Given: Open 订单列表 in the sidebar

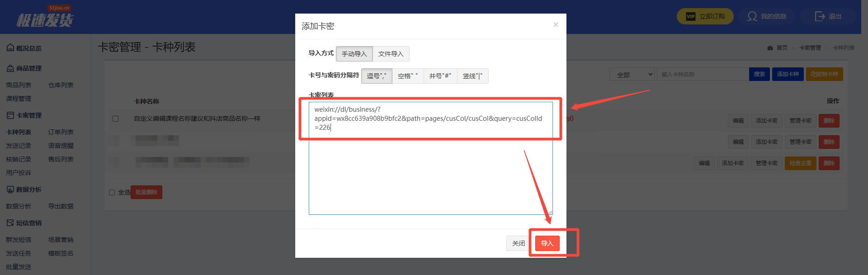Looking at the screenshot, I should 61,132.
